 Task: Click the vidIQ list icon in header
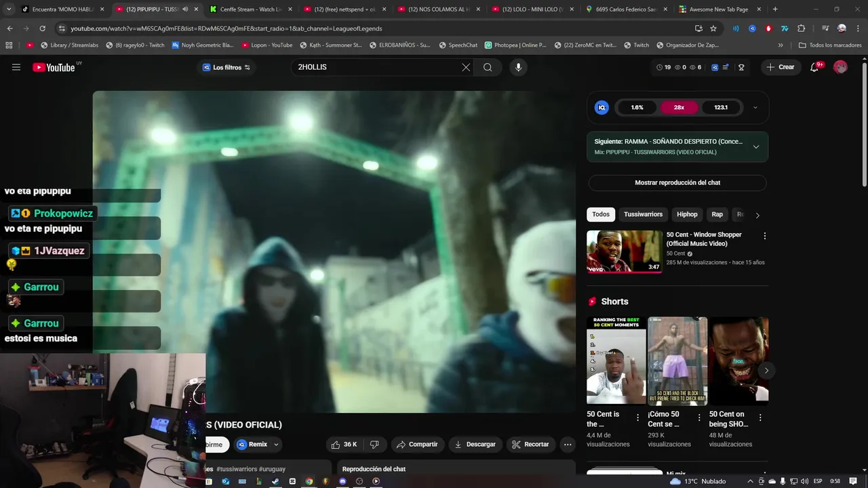[x=726, y=67]
